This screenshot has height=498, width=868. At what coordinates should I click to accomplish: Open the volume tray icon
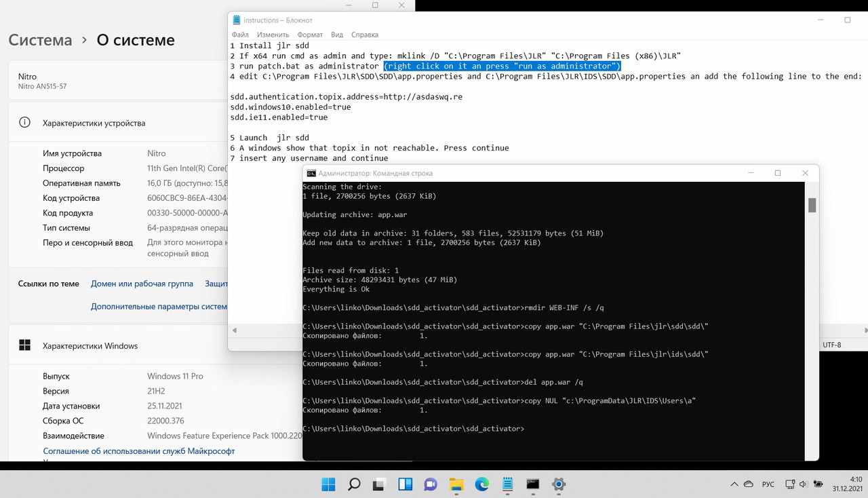[804, 484]
